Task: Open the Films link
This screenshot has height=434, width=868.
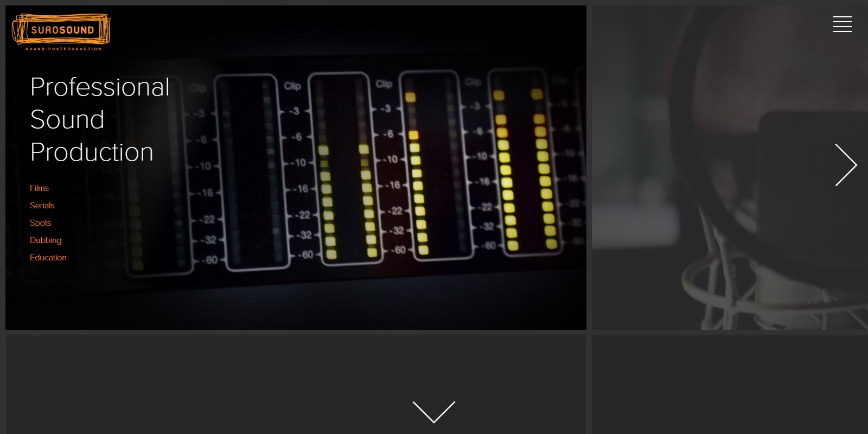Action: (39, 188)
